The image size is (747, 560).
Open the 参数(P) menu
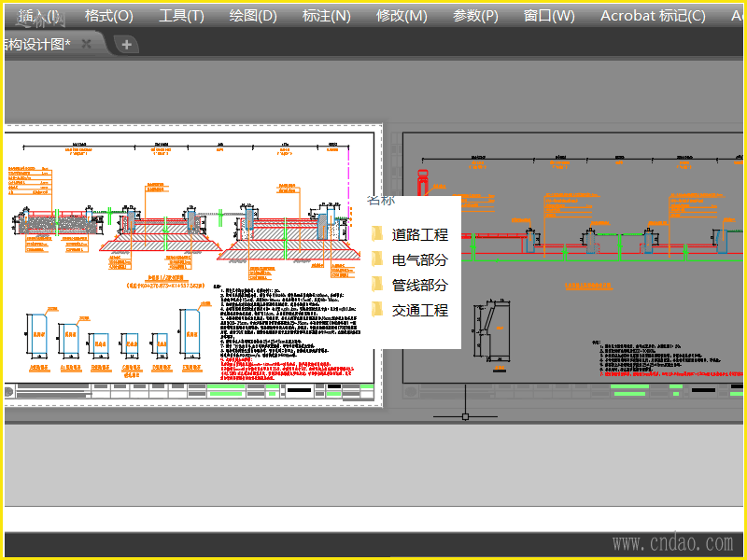pos(475,16)
